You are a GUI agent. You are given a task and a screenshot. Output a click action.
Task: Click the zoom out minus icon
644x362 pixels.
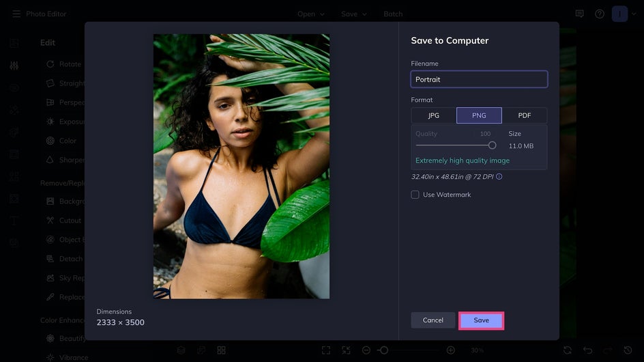(366, 350)
